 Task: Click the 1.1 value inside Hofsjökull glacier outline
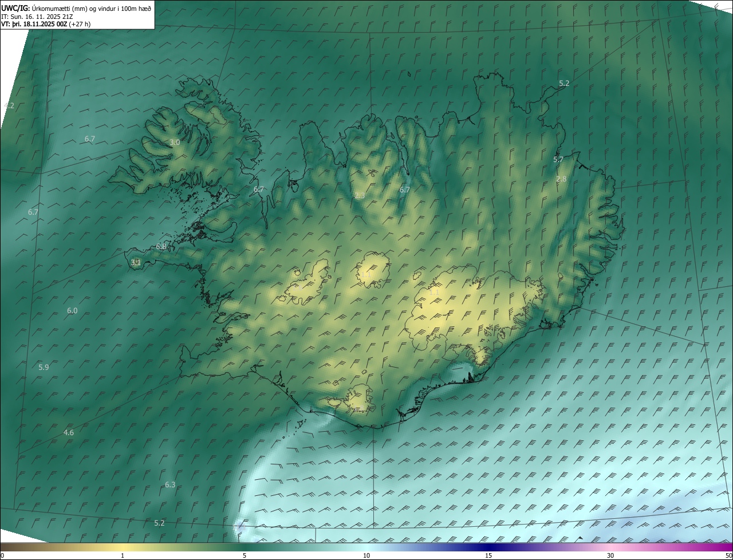366,275
